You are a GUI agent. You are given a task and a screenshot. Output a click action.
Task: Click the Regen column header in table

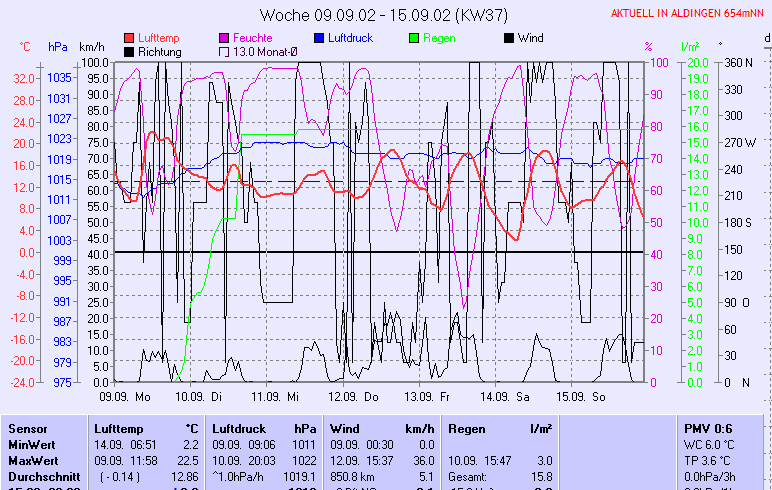point(467,428)
